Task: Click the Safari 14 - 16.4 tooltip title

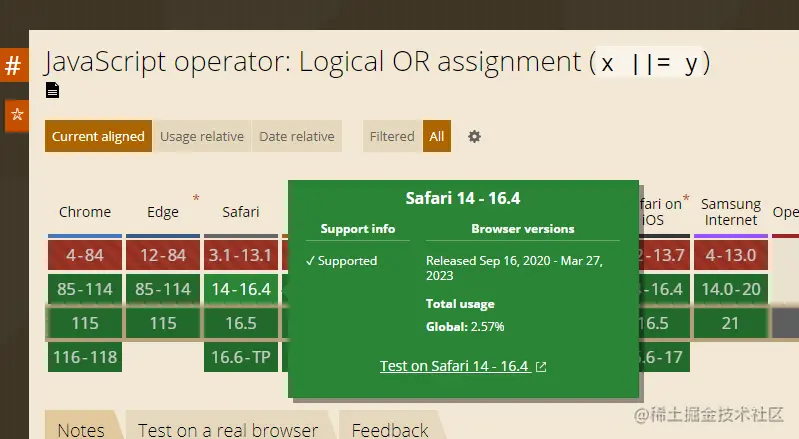Action: [x=463, y=198]
